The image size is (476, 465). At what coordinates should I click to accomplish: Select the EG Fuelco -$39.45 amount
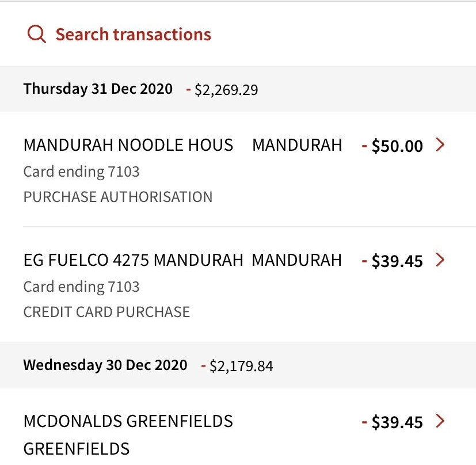click(x=392, y=261)
